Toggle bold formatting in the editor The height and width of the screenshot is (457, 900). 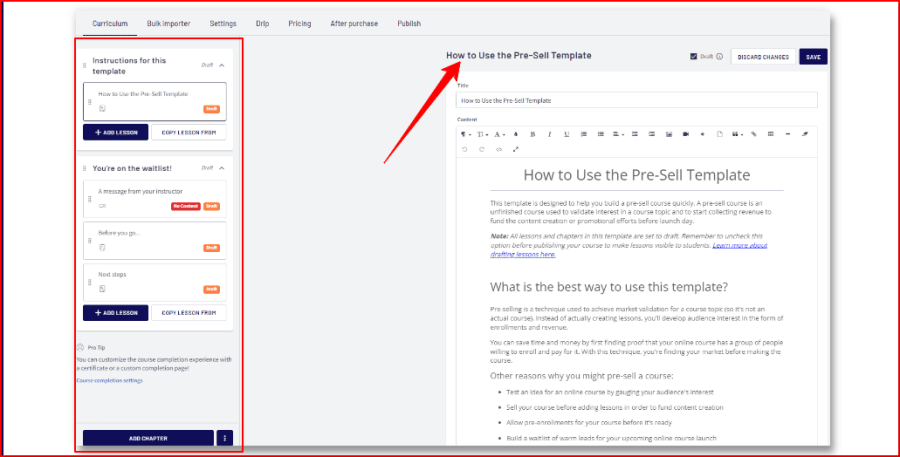532,134
